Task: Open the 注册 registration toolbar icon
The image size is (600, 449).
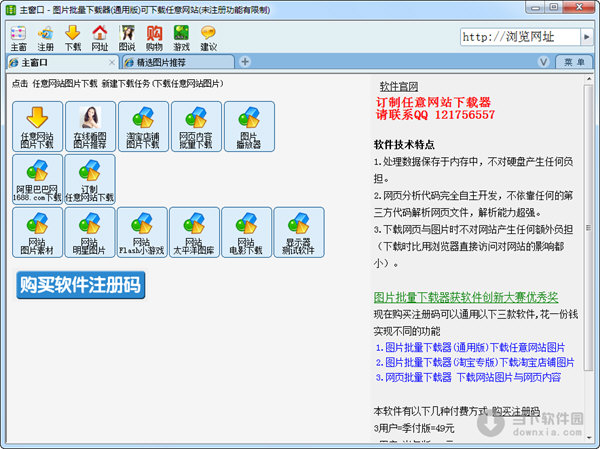Action: coord(46,38)
